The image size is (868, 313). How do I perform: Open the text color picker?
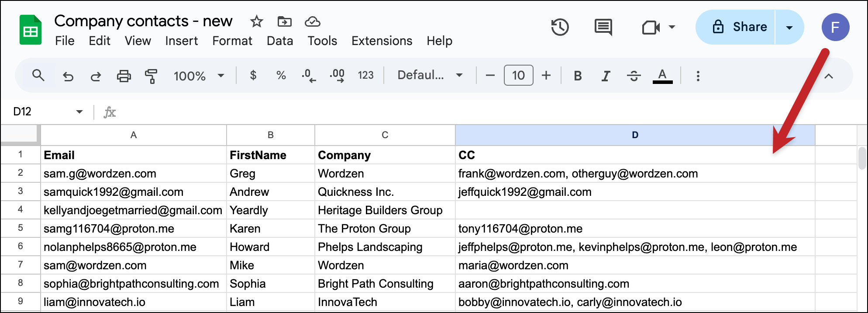662,76
